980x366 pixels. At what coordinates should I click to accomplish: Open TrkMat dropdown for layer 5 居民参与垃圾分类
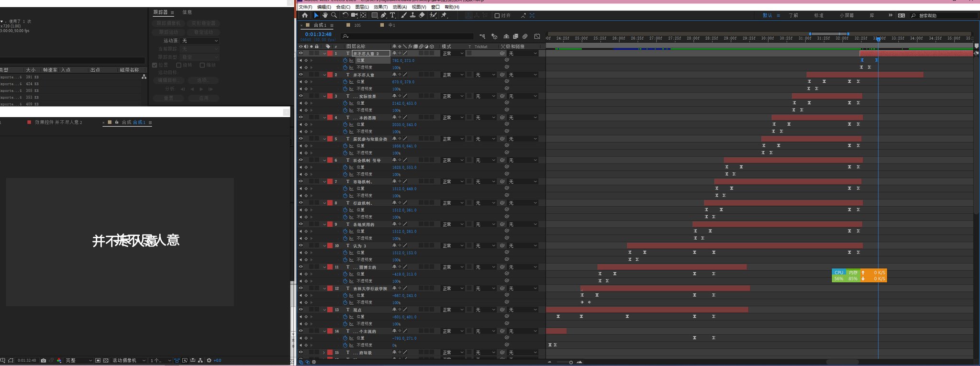click(485, 139)
